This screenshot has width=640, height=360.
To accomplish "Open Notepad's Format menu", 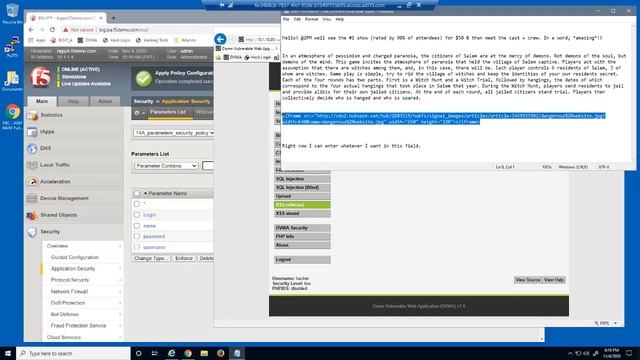I will point(311,19).
